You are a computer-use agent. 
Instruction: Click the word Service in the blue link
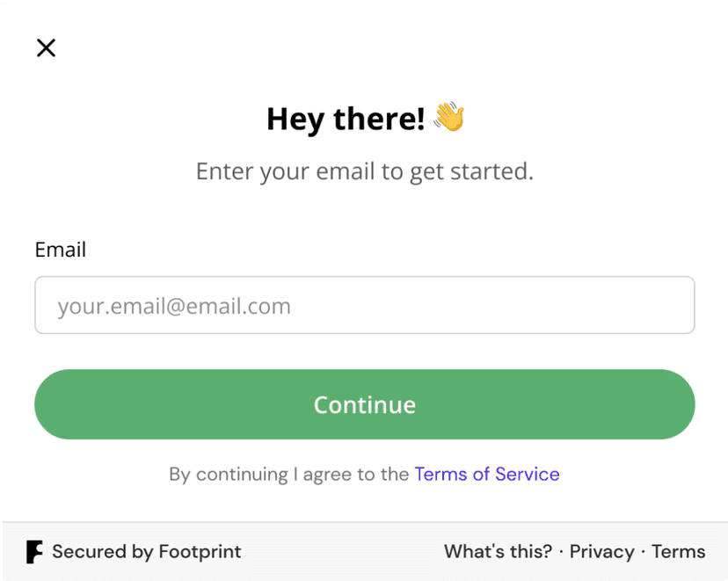pos(528,475)
